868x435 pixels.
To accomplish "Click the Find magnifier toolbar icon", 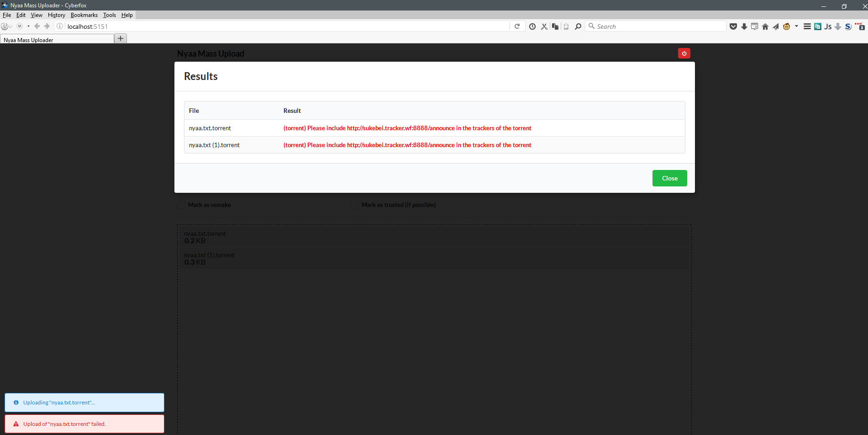I will [x=578, y=27].
